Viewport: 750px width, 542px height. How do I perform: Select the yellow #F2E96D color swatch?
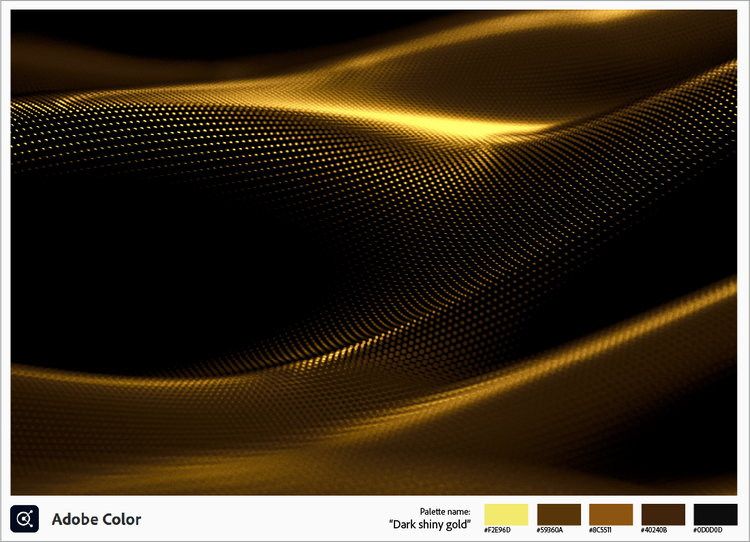506,514
